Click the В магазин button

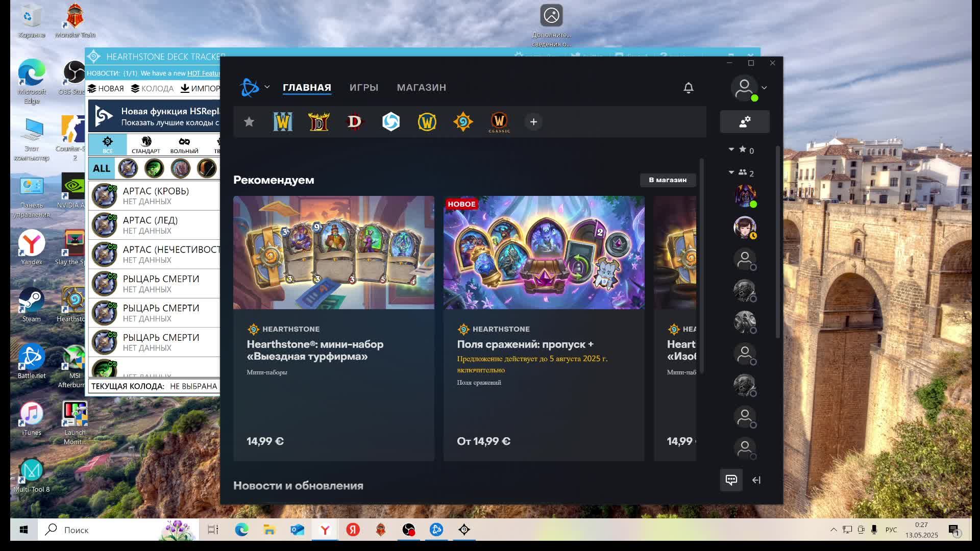click(668, 180)
